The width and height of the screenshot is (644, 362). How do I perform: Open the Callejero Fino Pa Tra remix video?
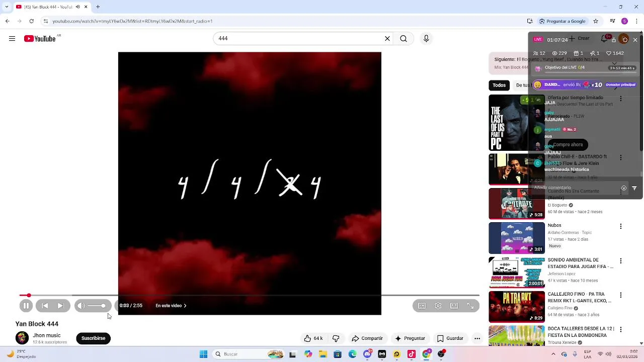517,307
